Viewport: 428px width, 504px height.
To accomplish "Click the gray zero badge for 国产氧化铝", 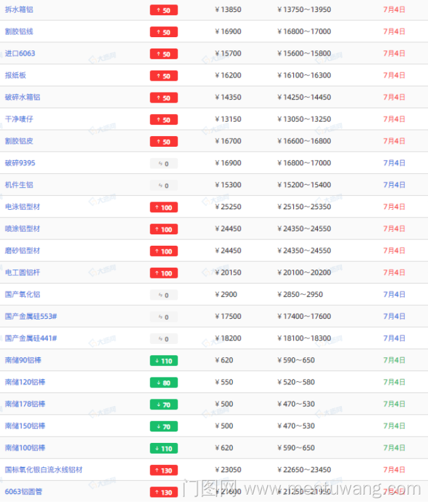I will tap(164, 295).
